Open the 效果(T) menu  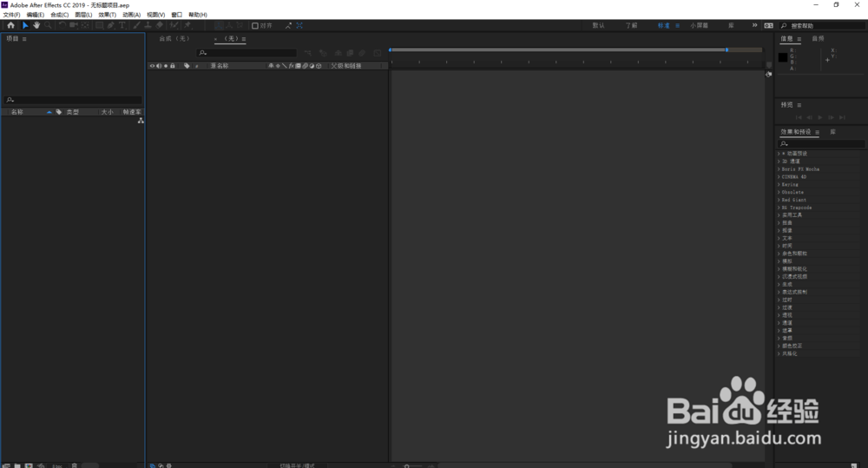(108, 15)
